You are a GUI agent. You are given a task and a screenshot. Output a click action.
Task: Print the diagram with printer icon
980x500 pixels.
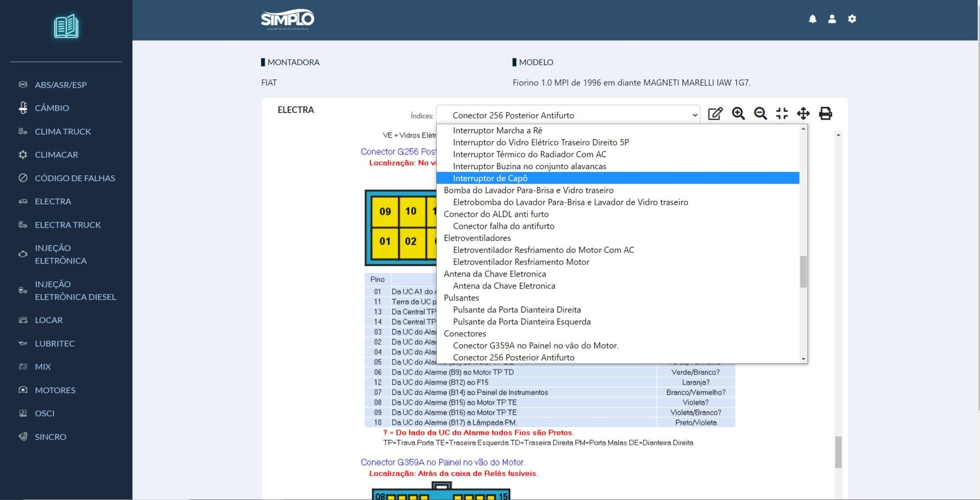(825, 114)
